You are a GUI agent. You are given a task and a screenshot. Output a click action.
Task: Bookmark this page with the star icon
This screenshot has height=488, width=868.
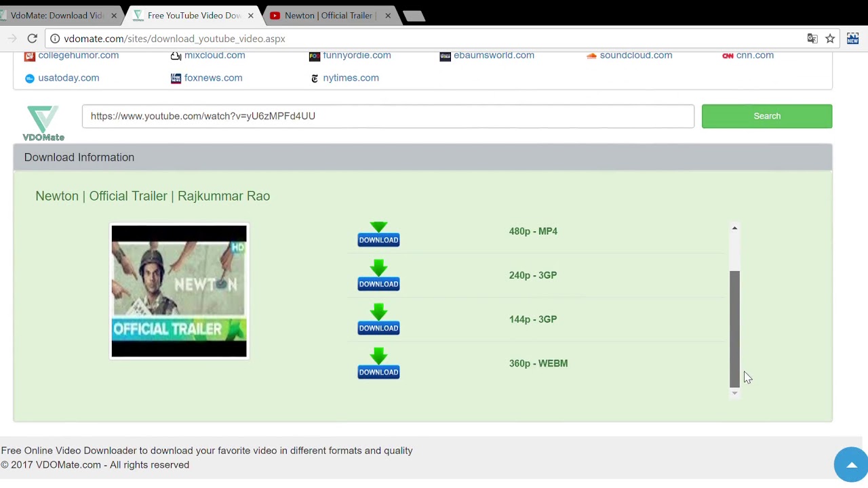coord(830,39)
